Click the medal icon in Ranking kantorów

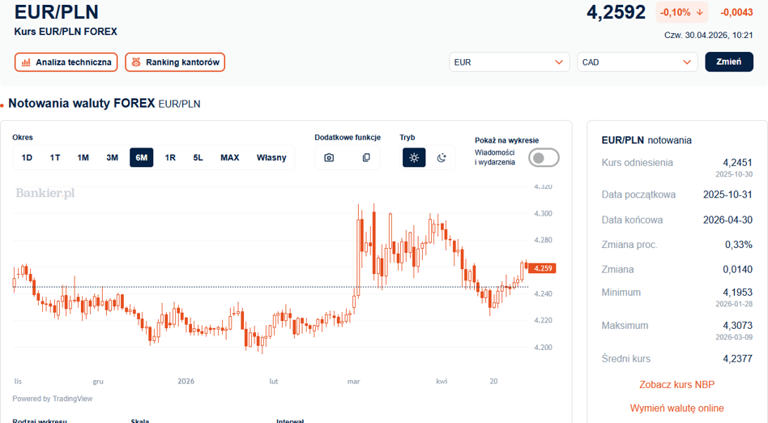point(136,62)
